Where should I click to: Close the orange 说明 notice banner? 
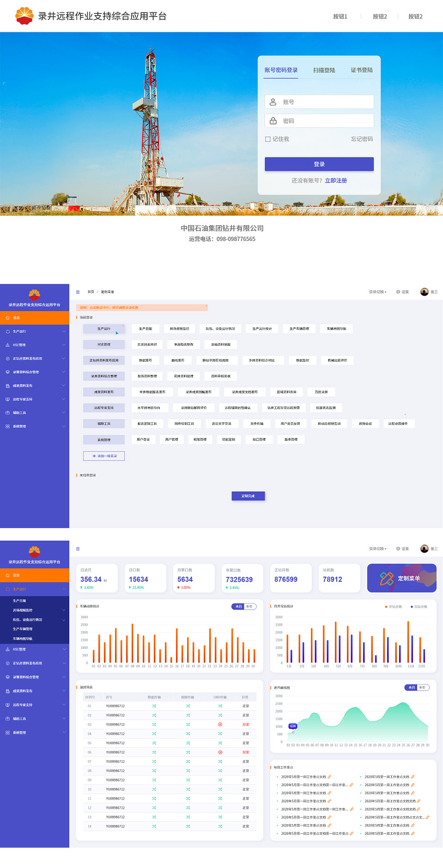206,306
